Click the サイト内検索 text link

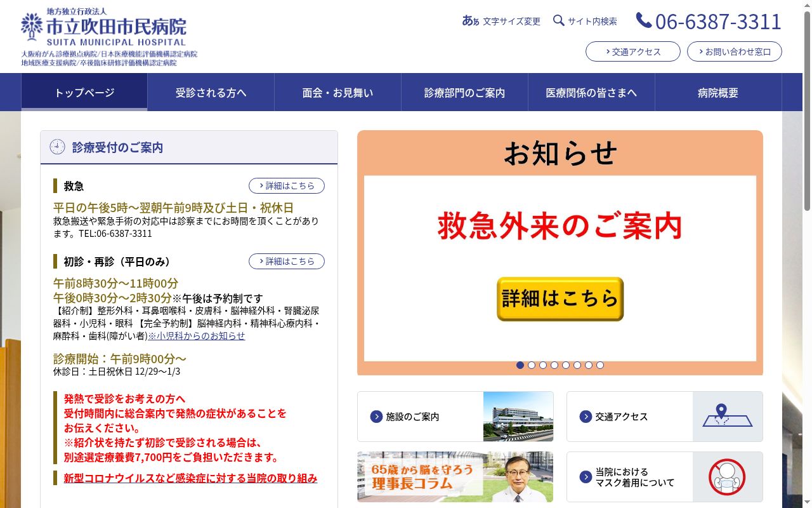point(593,21)
